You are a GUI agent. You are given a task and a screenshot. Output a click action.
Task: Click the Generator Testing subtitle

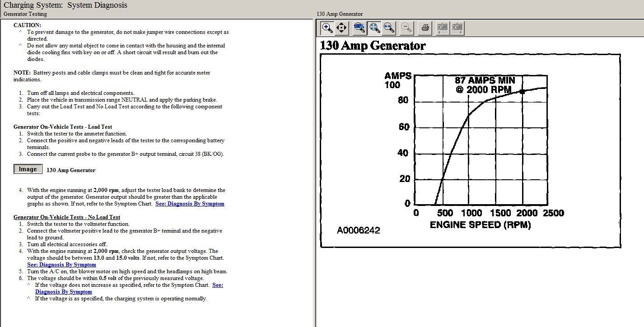(x=25, y=14)
